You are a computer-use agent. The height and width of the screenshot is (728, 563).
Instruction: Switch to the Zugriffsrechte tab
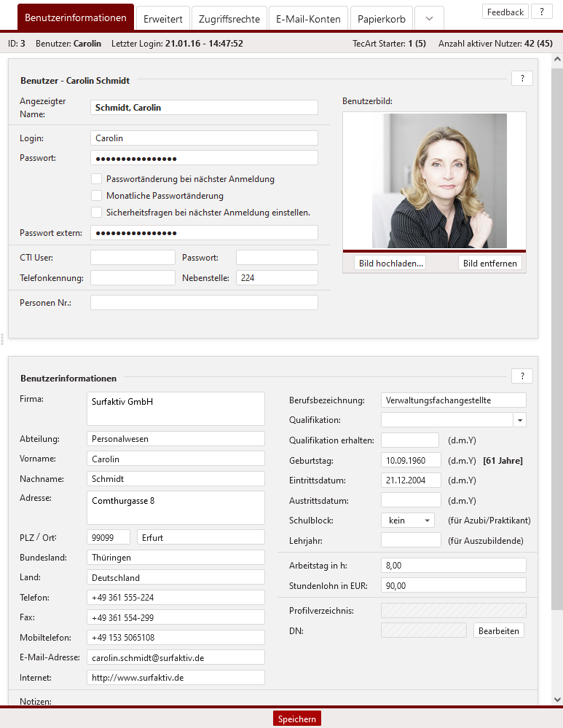tap(229, 19)
